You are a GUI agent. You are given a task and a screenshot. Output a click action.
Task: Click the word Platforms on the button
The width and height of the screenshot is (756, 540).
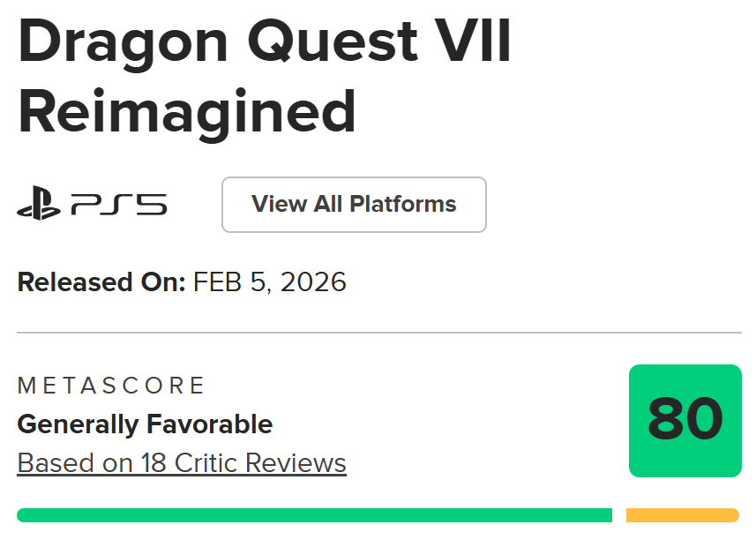pos(403,205)
